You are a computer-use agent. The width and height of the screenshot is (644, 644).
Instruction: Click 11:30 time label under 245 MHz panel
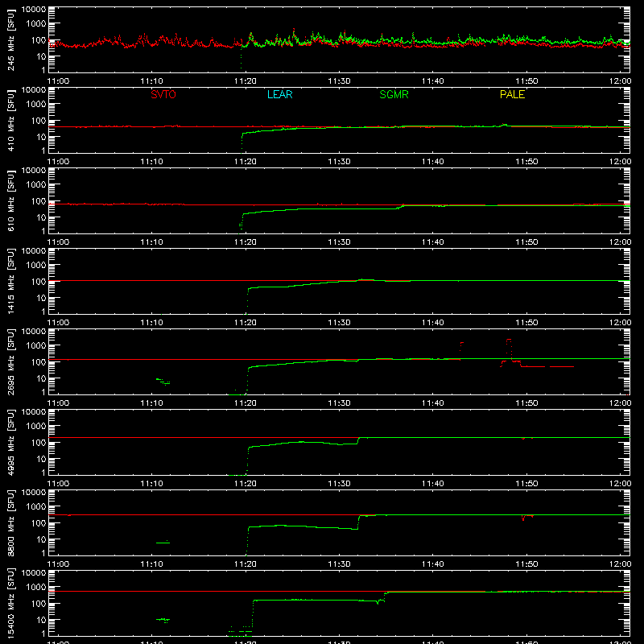pyautogui.click(x=339, y=81)
